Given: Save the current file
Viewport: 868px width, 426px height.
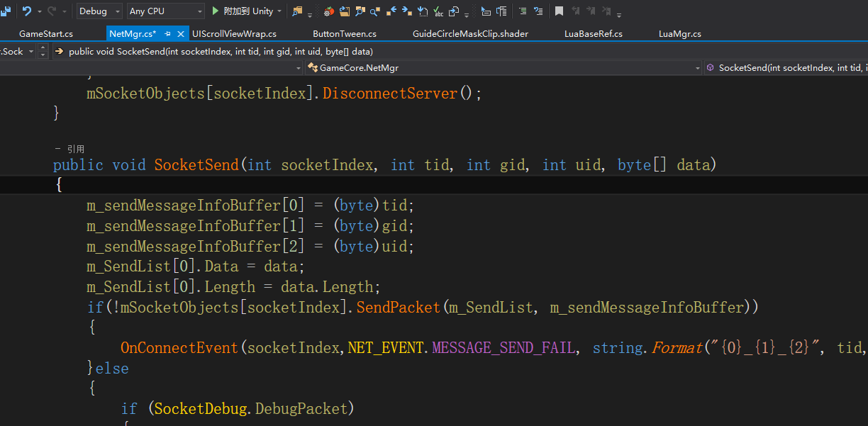Looking at the screenshot, I should coord(6,11).
